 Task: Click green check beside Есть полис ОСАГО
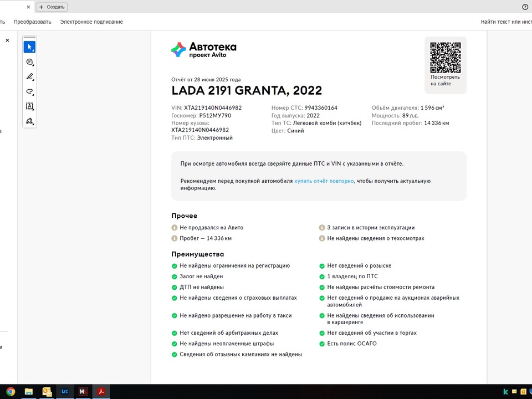point(322,344)
